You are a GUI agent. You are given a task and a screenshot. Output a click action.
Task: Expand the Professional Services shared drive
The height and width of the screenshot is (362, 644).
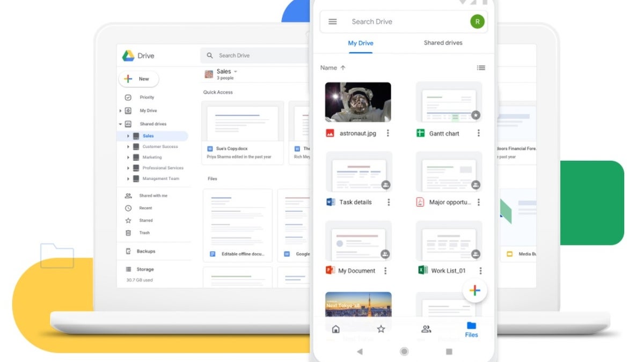point(128,168)
